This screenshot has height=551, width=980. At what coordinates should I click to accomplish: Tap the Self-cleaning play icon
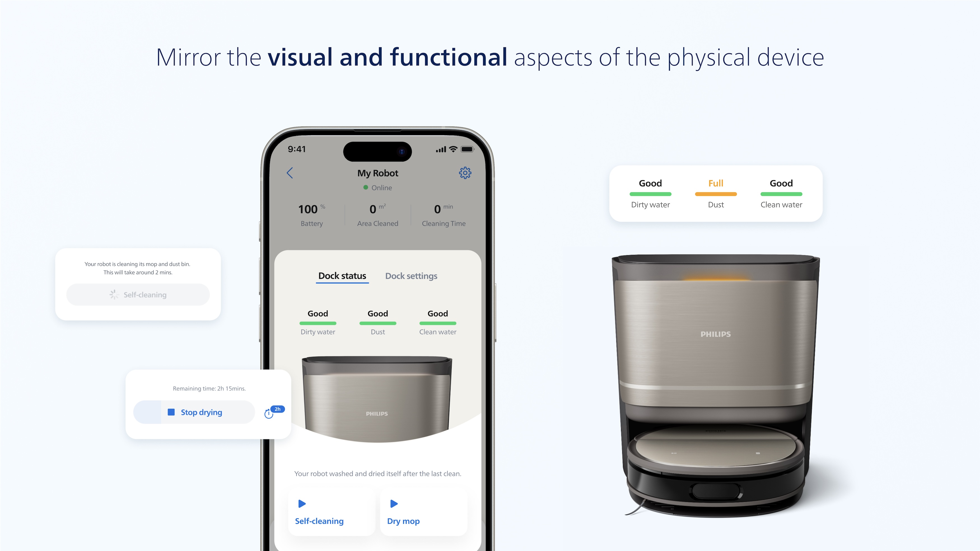301,503
